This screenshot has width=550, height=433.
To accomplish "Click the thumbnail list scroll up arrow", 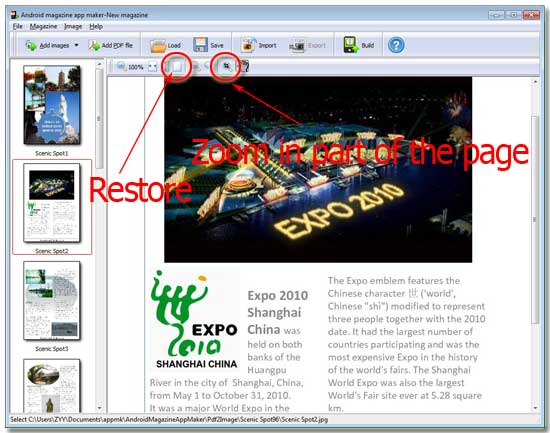I will 99,64.
